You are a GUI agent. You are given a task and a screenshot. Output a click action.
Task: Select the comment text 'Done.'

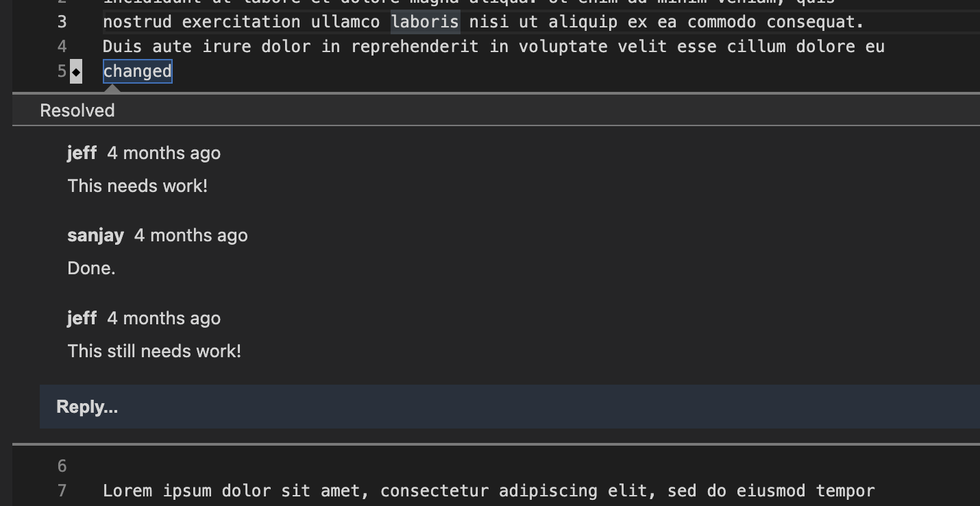91,267
